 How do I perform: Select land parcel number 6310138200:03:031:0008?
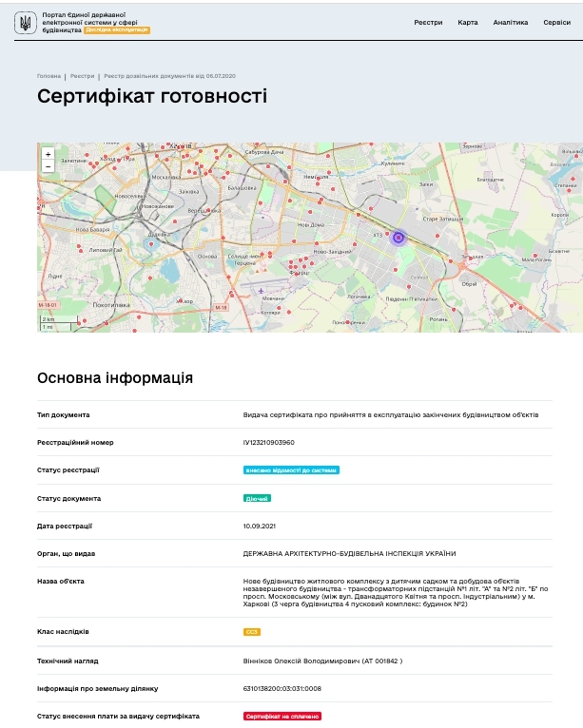pos(282,688)
